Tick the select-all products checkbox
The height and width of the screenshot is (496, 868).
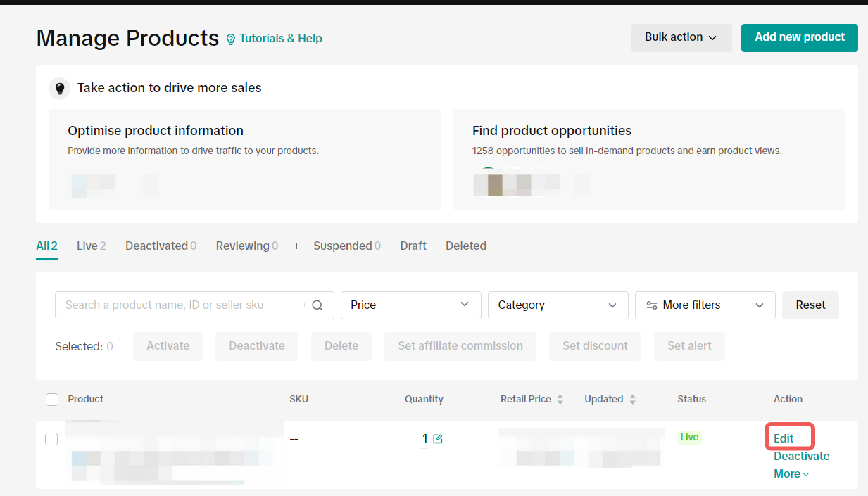(x=52, y=400)
